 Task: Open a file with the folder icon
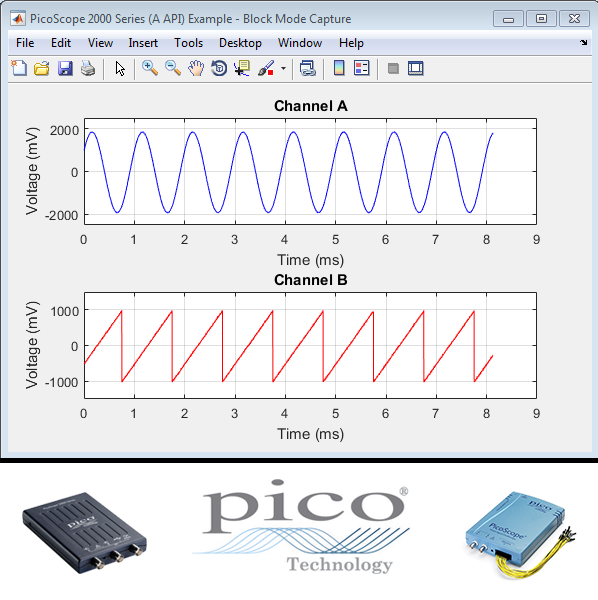coord(42,69)
